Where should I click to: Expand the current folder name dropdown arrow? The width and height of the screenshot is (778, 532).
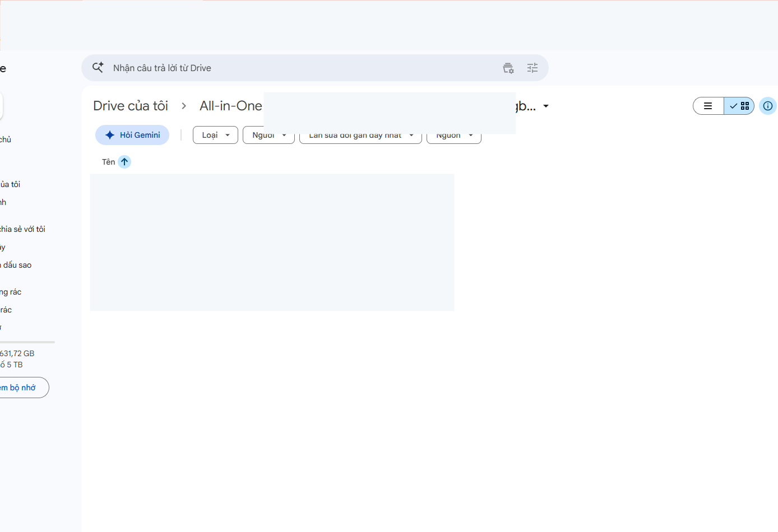tap(546, 106)
